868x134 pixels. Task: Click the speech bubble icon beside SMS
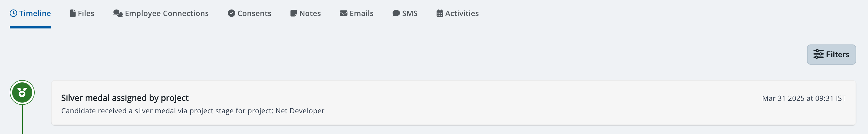(x=396, y=14)
